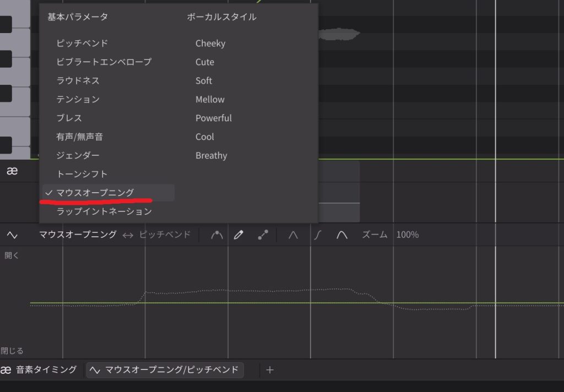Select the triangle curve shape tool
Viewport: 564px width, 392px height.
pos(292,235)
